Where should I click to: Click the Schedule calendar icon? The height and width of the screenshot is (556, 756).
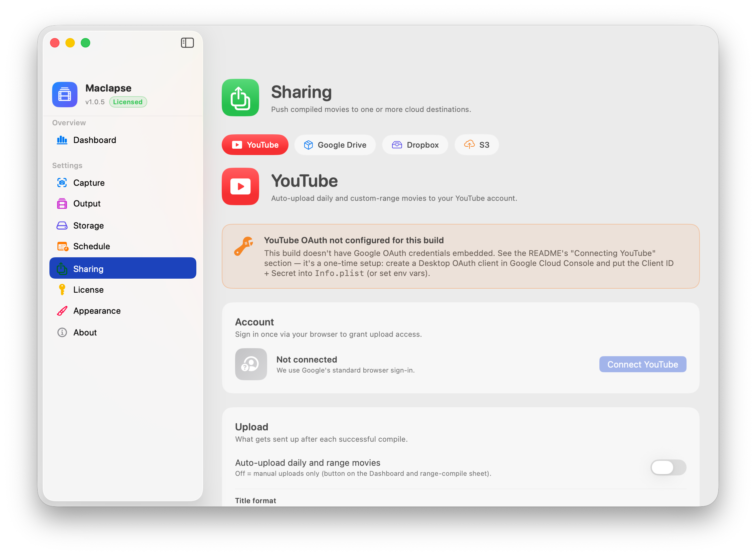[62, 246]
